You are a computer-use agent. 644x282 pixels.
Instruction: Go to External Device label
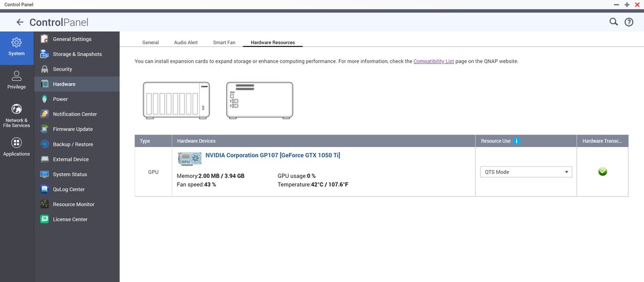point(71,159)
